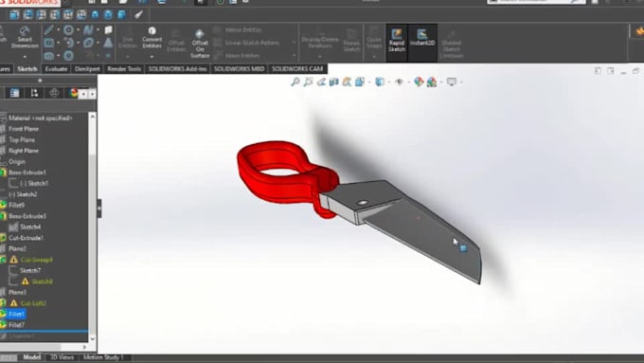Screen dimensions: 644x363
Task: Select Sketch4 in the feature tree
Action: click(30, 227)
